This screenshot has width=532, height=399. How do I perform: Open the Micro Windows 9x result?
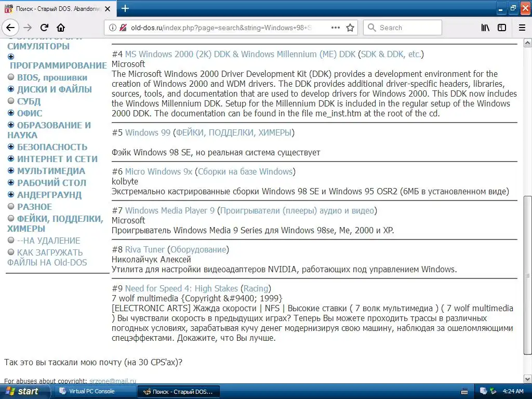158,171
